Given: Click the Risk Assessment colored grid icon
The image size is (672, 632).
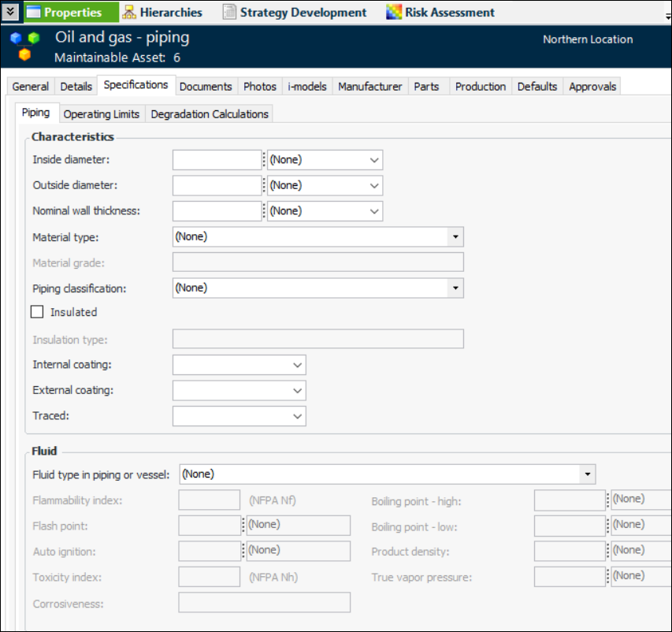Looking at the screenshot, I should (393, 12).
